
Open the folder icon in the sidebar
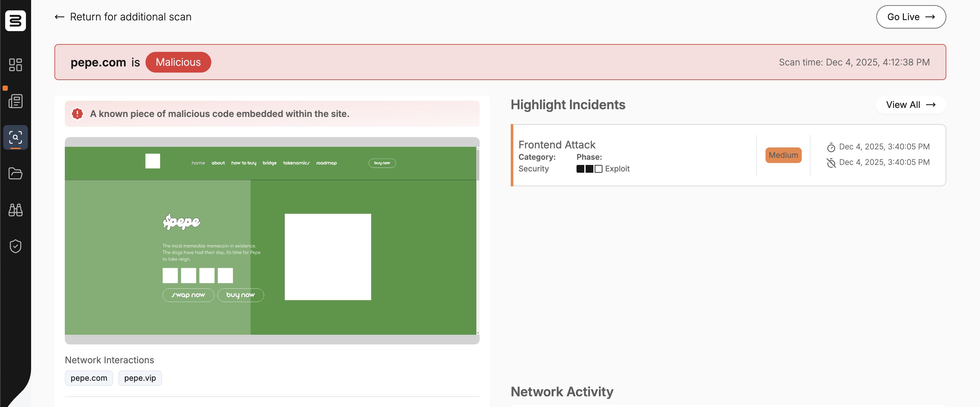point(15,173)
